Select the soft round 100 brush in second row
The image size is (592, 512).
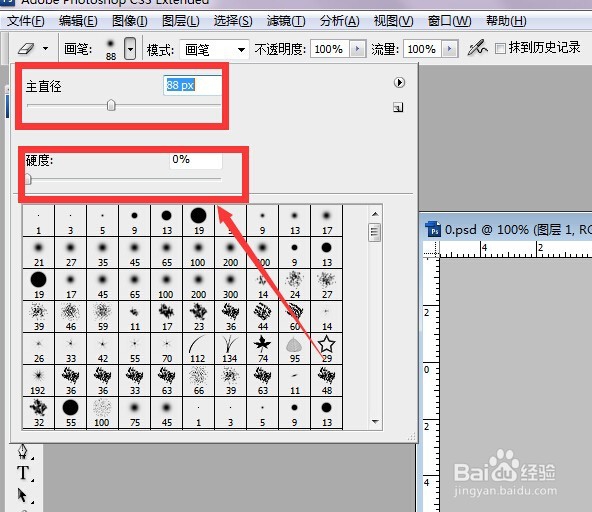pyautogui.click(x=198, y=253)
